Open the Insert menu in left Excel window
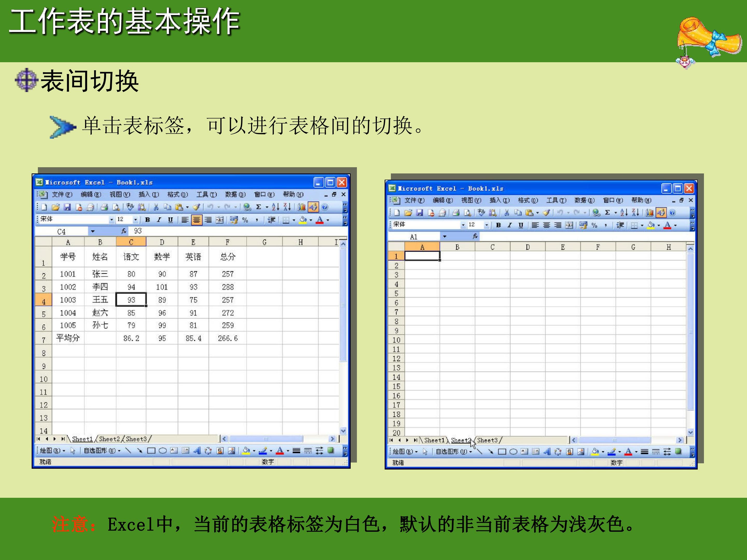The height and width of the screenshot is (560, 747). pyautogui.click(x=149, y=194)
